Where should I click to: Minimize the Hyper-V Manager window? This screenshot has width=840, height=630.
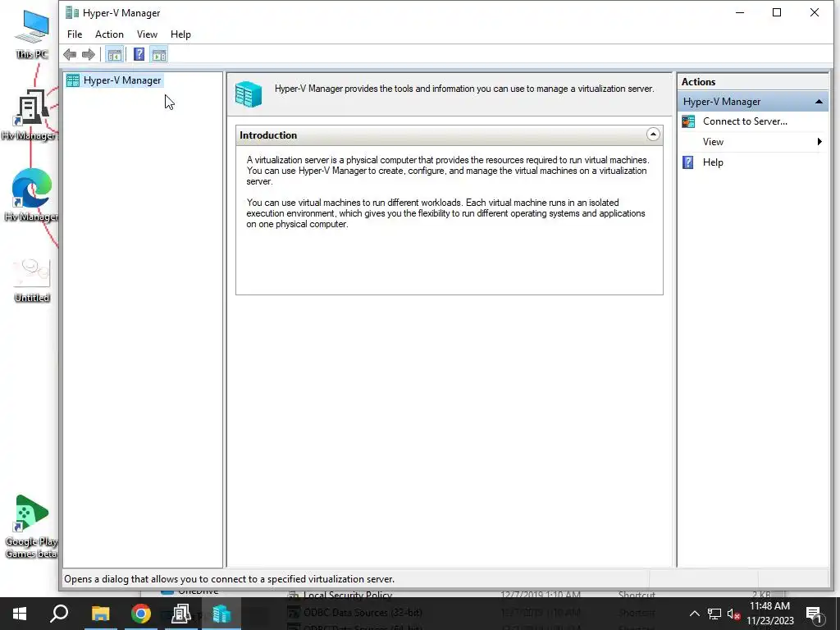tap(740, 12)
